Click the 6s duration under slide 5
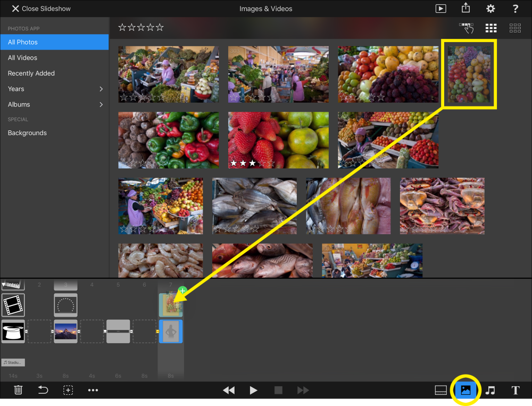Viewport: 532px width, 406px height. tap(118, 376)
